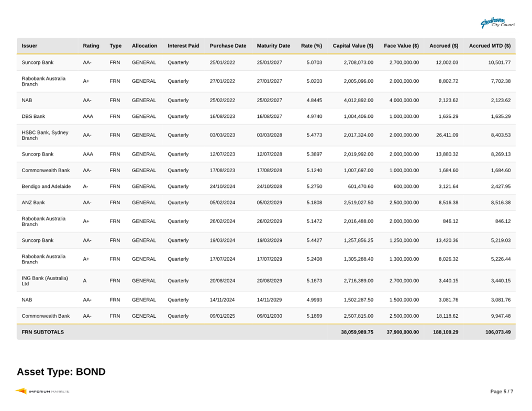Select face value 600,000.00
The width and height of the screenshot is (532, 411).
(406, 186)
